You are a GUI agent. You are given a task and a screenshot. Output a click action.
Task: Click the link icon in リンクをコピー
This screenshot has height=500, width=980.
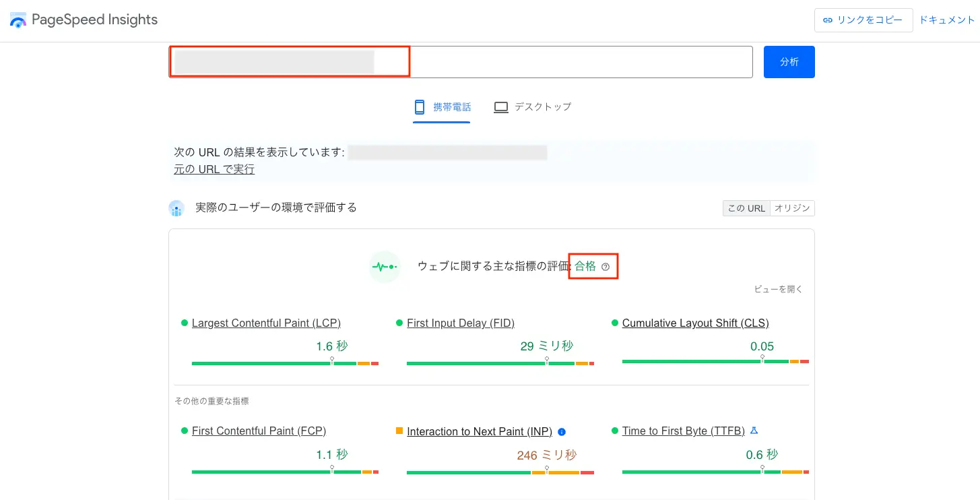click(828, 20)
